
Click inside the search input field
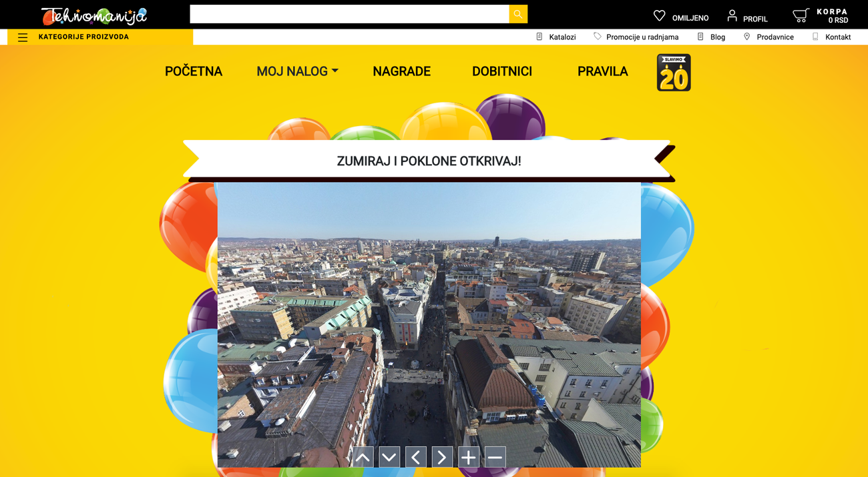pyautogui.click(x=347, y=13)
